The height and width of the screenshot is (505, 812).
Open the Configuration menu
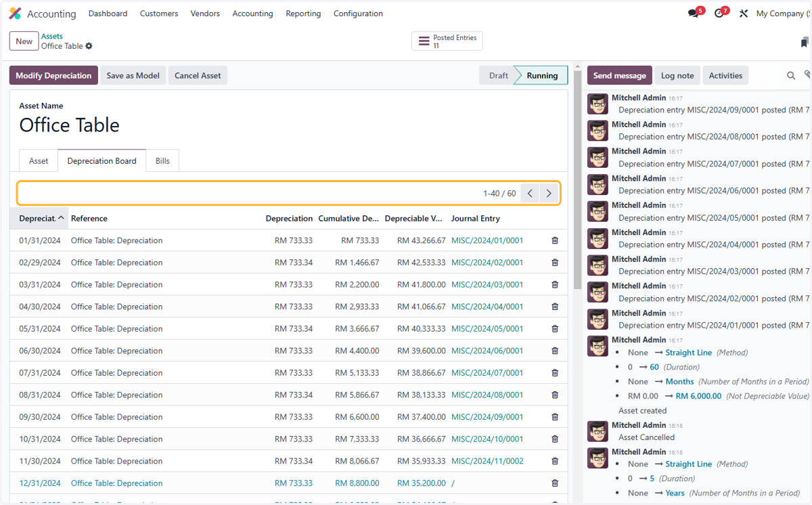[358, 14]
